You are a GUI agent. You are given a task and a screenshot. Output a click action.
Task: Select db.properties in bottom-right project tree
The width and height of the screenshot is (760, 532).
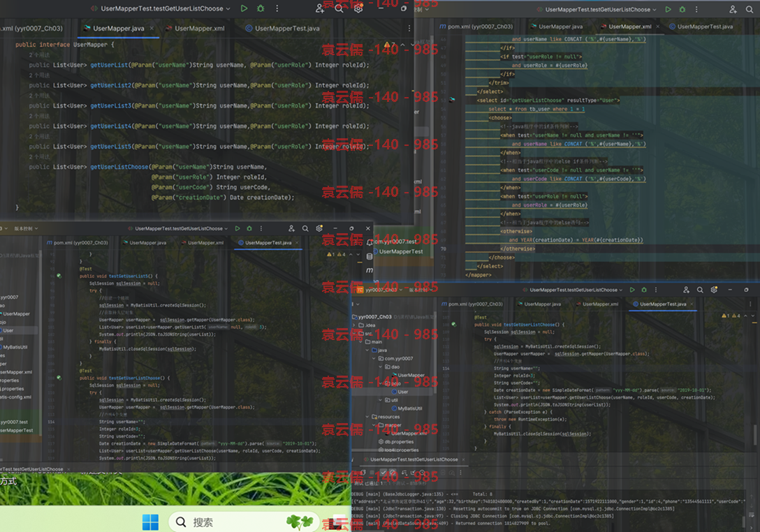396,442
